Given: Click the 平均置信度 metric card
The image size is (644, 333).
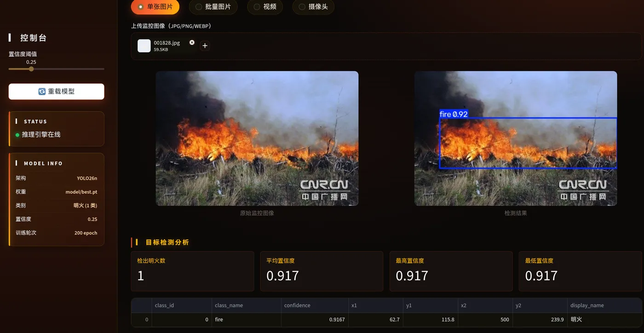Looking at the screenshot, I should pyautogui.click(x=322, y=271).
